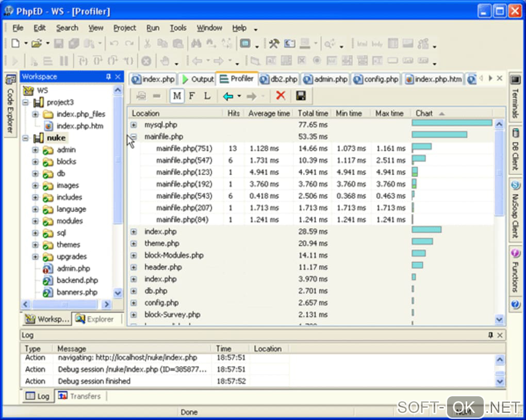Toggle the L view mode button
526x420 pixels.
[207, 96]
